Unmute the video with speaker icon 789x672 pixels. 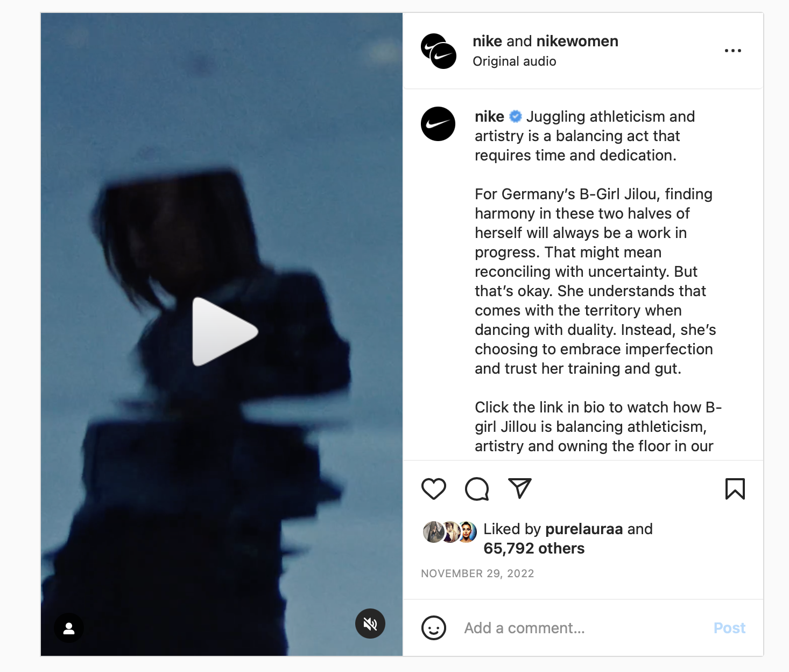[370, 624]
